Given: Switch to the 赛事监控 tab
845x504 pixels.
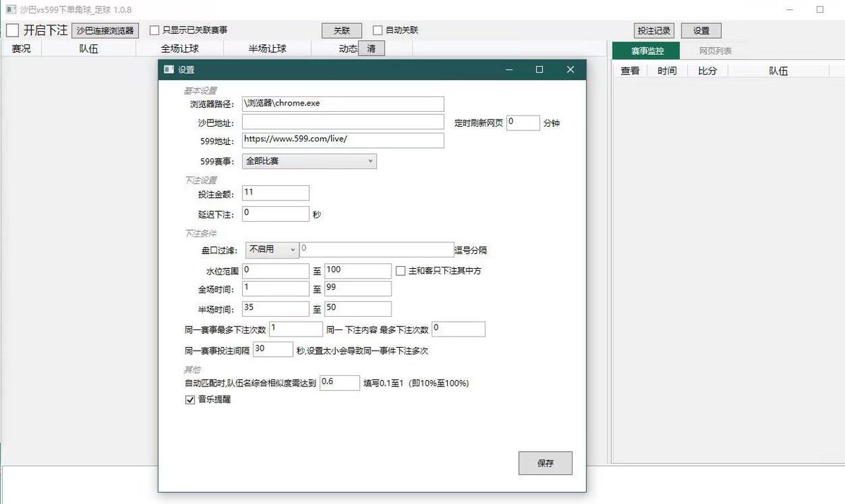Looking at the screenshot, I should (x=647, y=51).
